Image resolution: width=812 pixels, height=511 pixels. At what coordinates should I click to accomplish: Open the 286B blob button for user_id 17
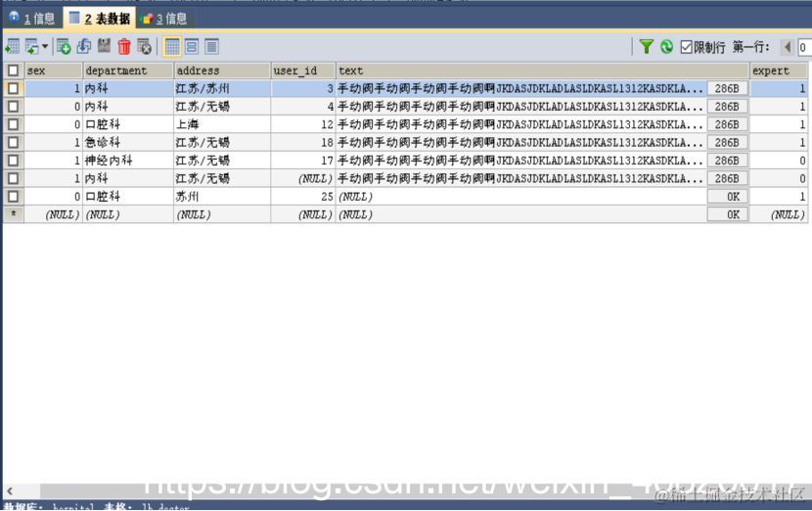(x=727, y=161)
